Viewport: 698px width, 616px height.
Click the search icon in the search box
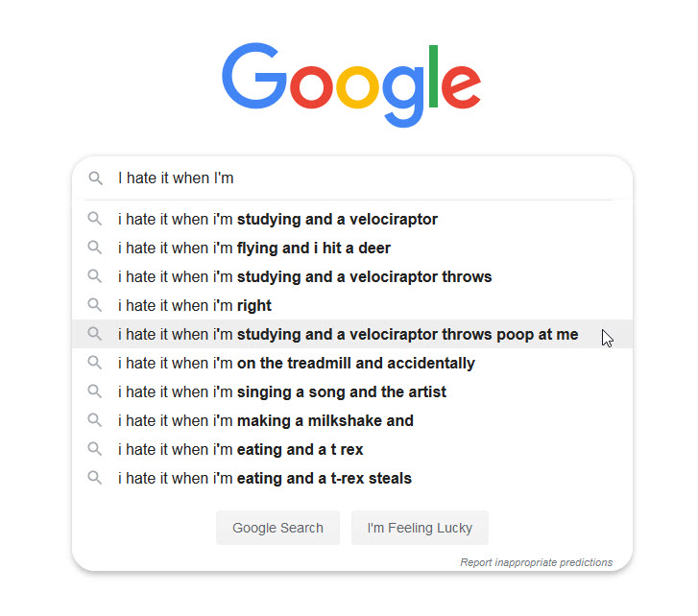tap(95, 178)
